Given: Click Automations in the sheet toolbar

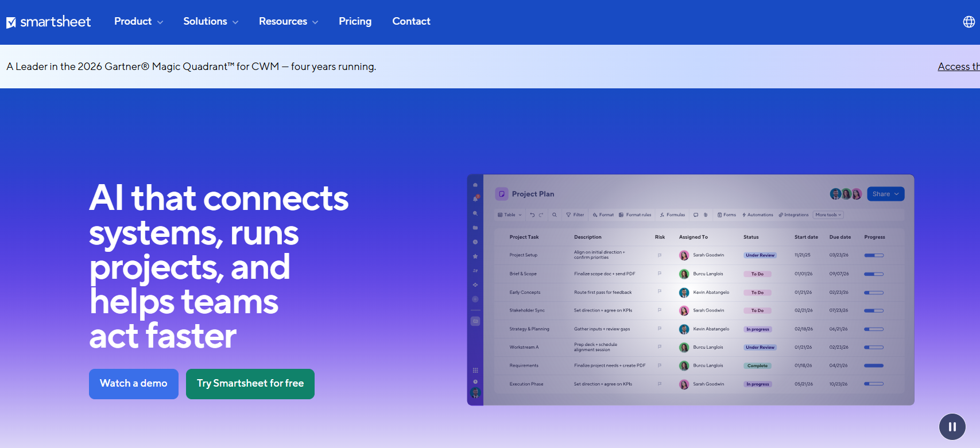Looking at the screenshot, I should coord(758,215).
